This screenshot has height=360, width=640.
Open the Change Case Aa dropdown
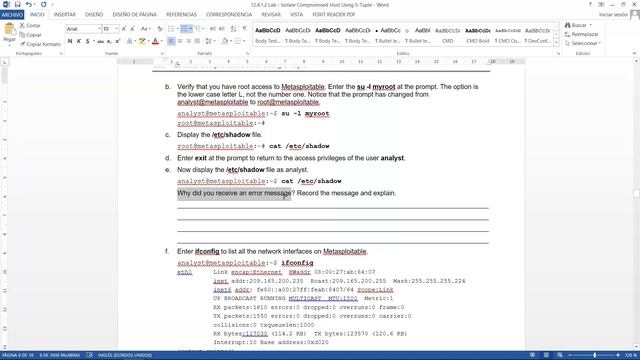click(145, 29)
